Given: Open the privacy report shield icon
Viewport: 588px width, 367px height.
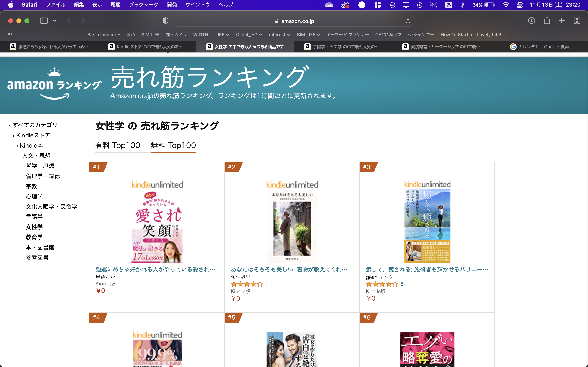Looking at the screenshot, I should (165, 21).
